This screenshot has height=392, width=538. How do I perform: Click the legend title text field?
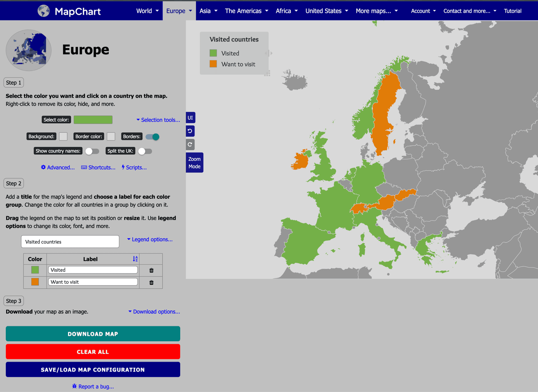pyautogui.click(x=70, y=242)
